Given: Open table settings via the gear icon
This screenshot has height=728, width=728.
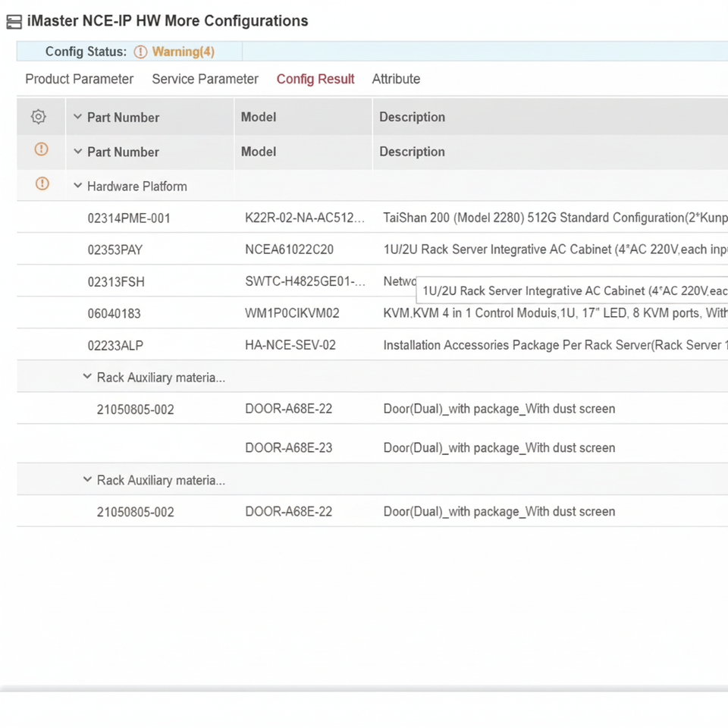Looking at the screenshot, I should click(39, 117).
